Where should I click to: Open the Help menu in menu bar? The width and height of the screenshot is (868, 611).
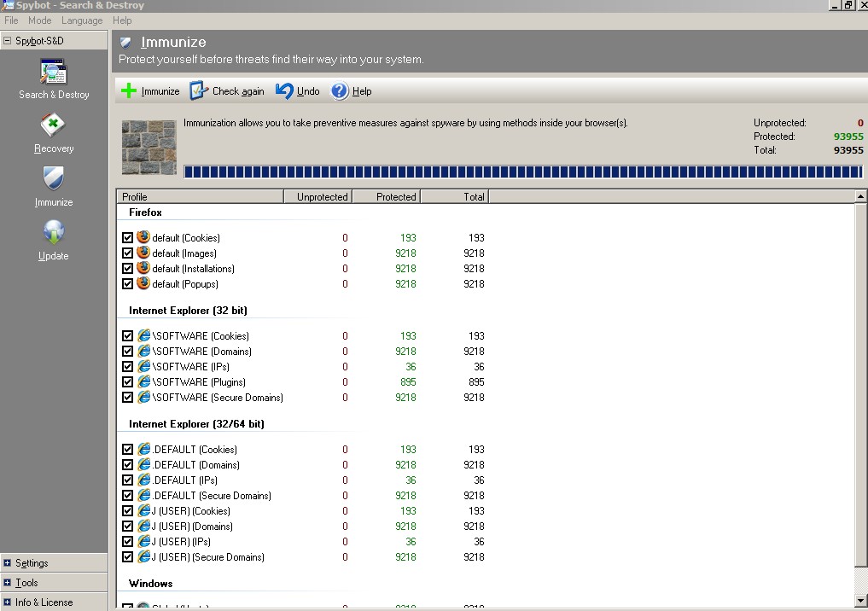tap(122, 20)
